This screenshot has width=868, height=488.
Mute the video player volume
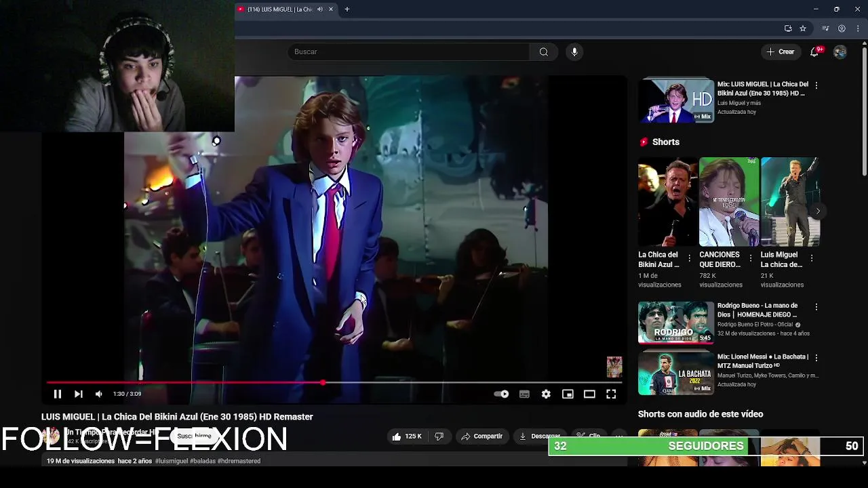coord(99,394)
